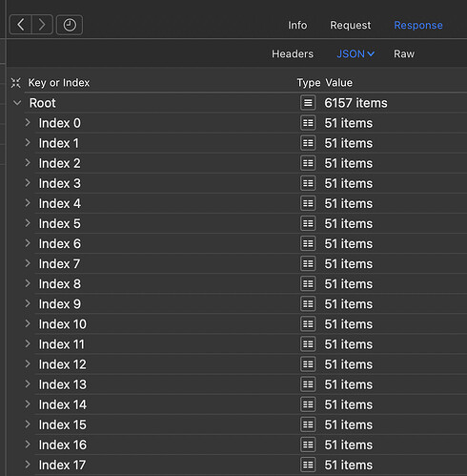
Task: Click the object type icon for Index 7
Action: 308,263
